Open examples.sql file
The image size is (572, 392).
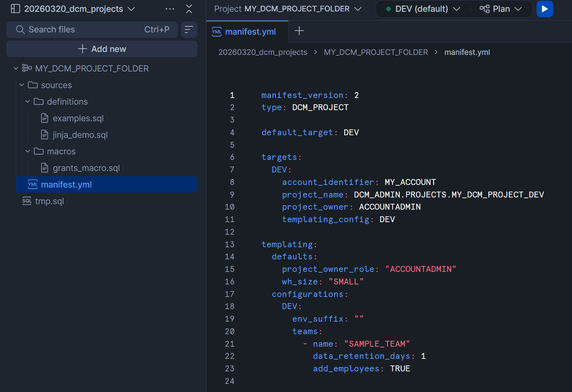(x=78, y=118)
